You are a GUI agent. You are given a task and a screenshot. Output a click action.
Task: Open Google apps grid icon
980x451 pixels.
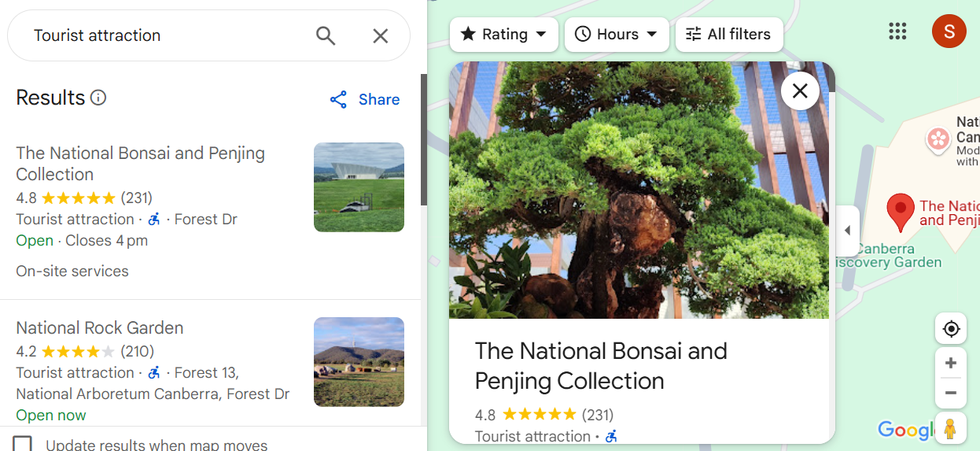pos(897,31)
